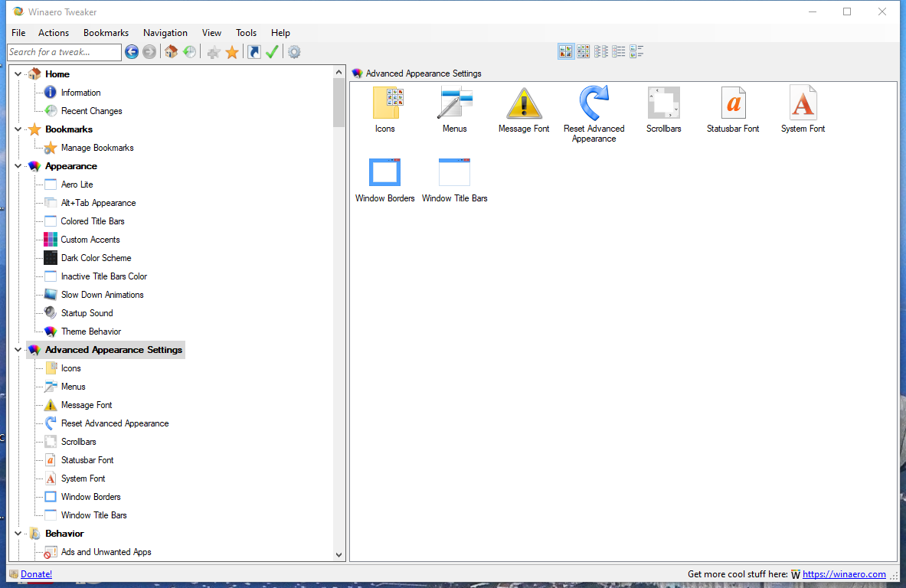Select Recent Changes in the tree
The image size is (906, 588).
92,111
